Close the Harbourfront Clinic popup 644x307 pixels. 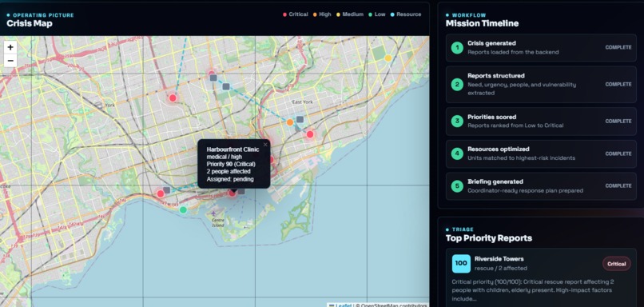point(265,144)
